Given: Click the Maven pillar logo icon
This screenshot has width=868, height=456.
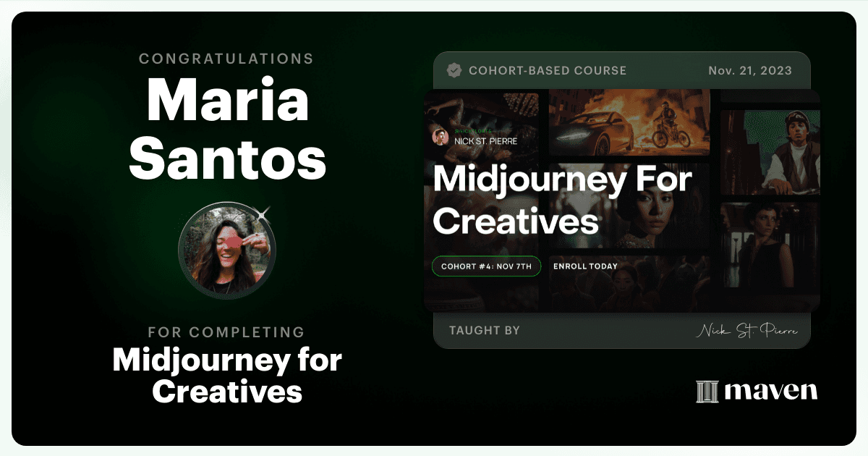Looking at the screenshot, I should click(707, 392).
